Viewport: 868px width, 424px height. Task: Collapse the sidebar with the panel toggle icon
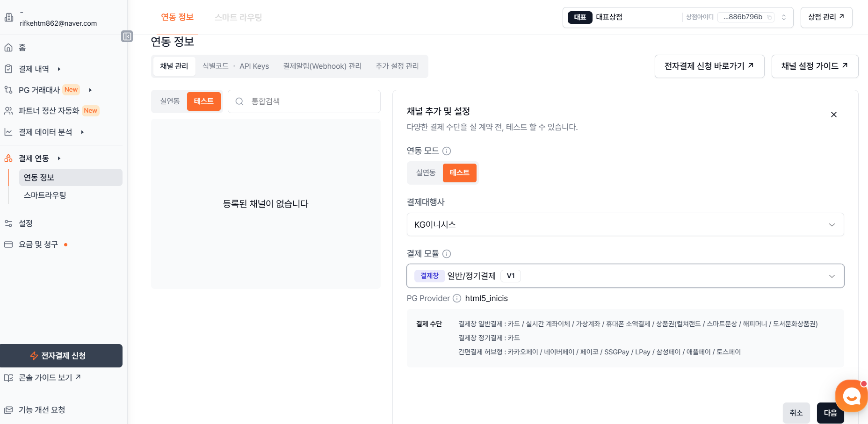(127, 36)
